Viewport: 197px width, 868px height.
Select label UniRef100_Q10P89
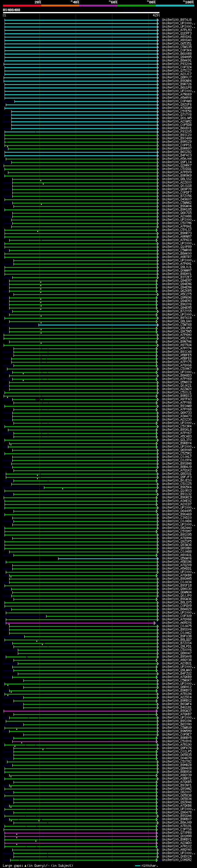coord(177,247)
